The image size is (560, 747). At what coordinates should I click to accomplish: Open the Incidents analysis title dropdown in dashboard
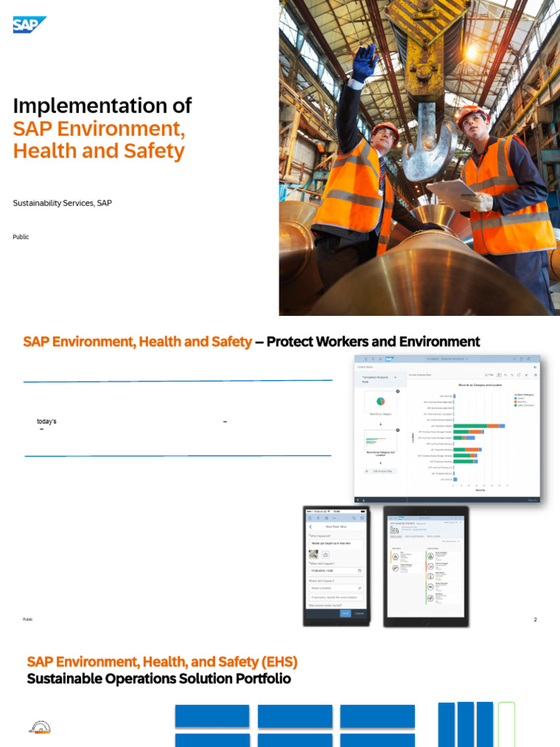447,359
